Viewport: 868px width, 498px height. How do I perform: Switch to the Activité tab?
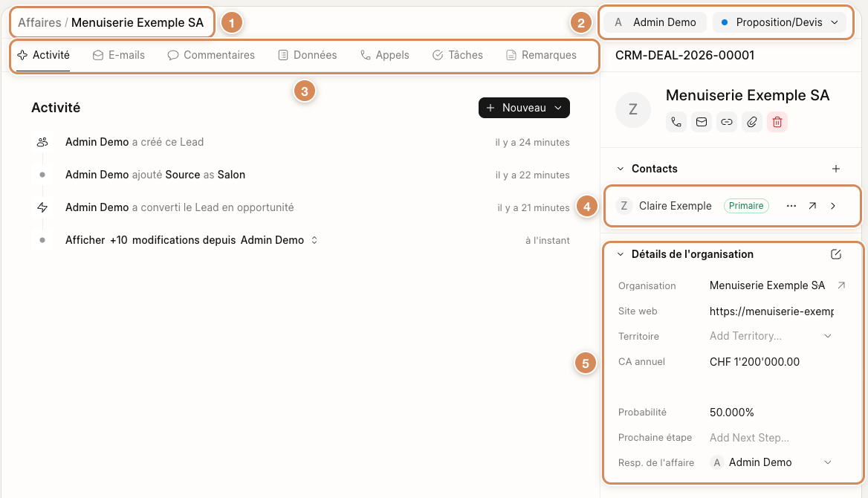click(x=43, y=55)
